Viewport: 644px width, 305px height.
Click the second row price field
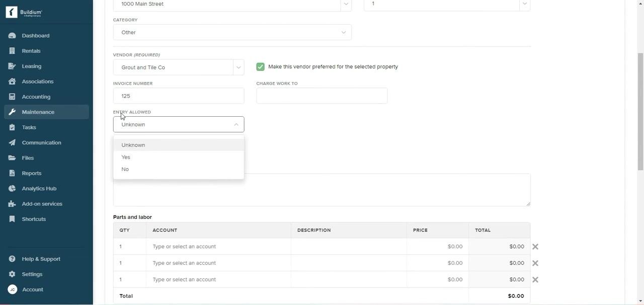point(438,263)
